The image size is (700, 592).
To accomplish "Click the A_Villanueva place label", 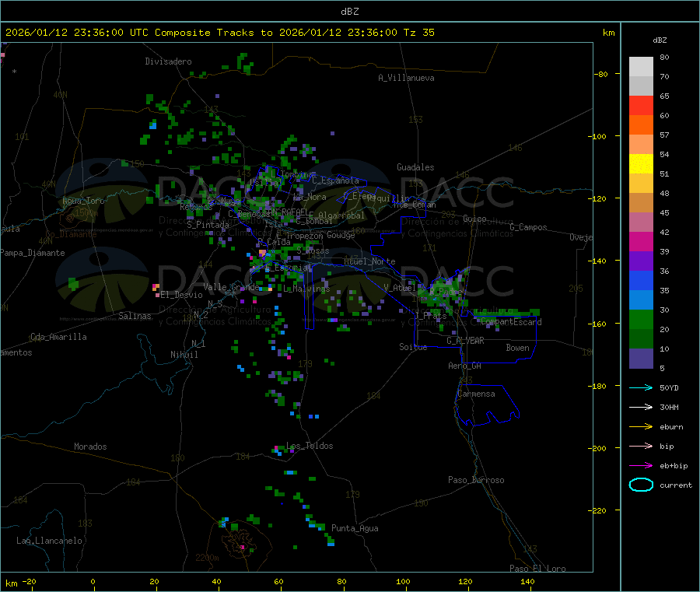I will pos(406,78).
